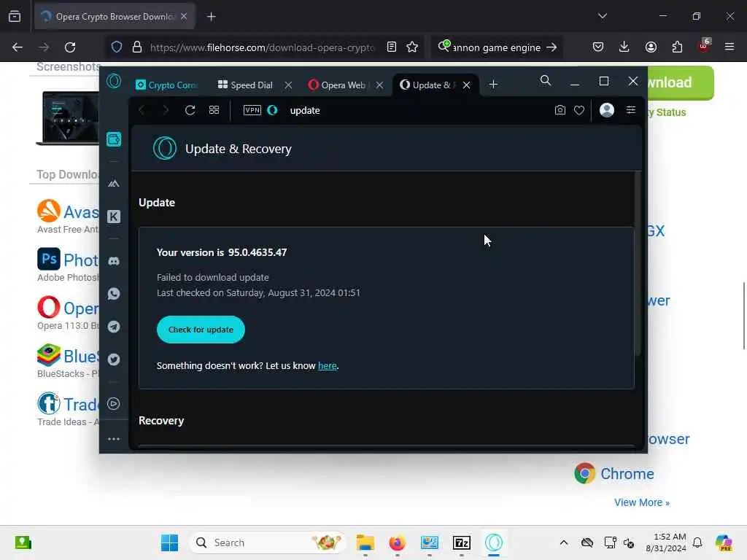Open the Firefox extensions puzzle icon

pos(677,47)
